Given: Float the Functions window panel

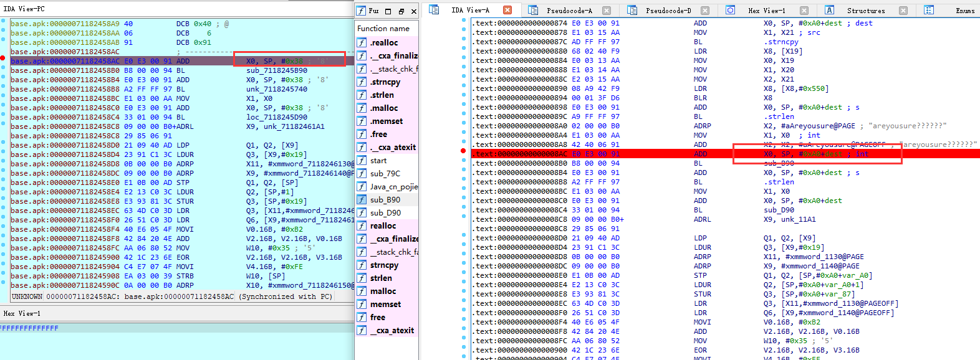Looking at the screenshot, I should (x=401, y=11).
